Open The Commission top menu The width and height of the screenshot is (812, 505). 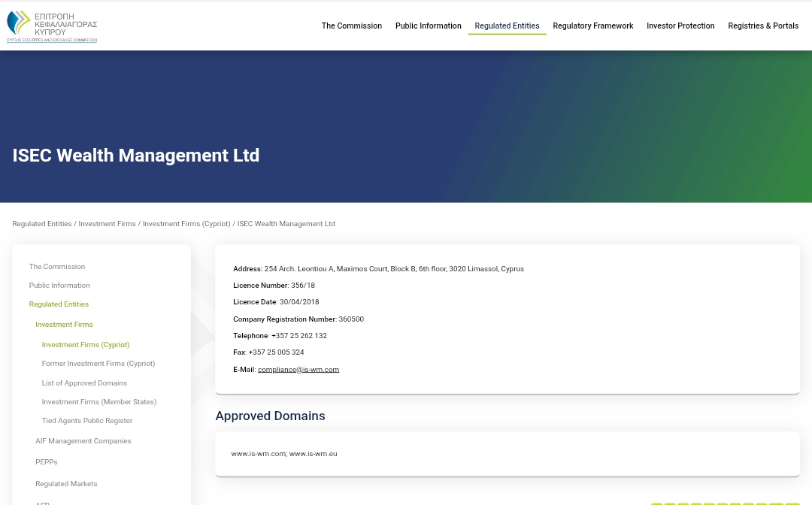click(x=352, y=26)
